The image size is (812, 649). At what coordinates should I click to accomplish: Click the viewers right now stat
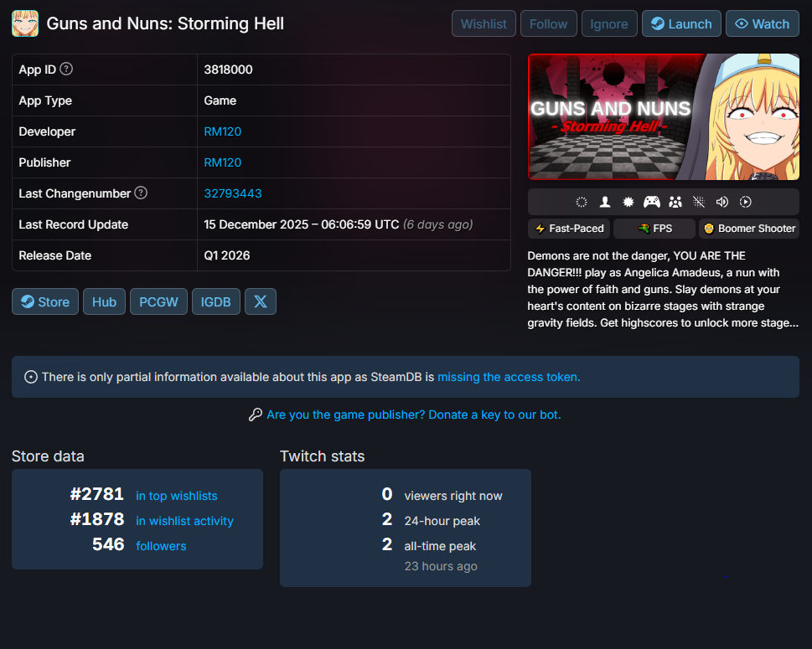(x=453, y=496)
